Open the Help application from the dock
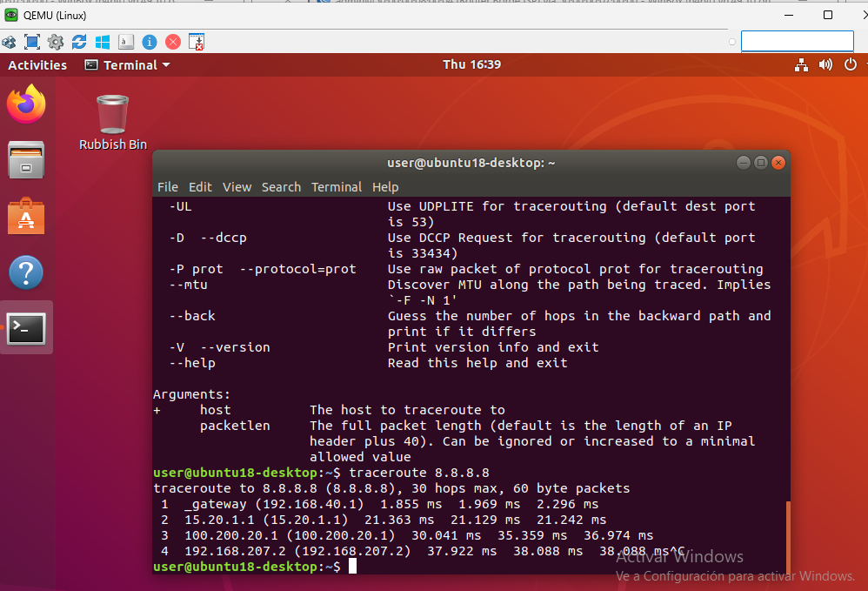Image resolution: width=868 pixels, height=591 pixels. [26, 272]
